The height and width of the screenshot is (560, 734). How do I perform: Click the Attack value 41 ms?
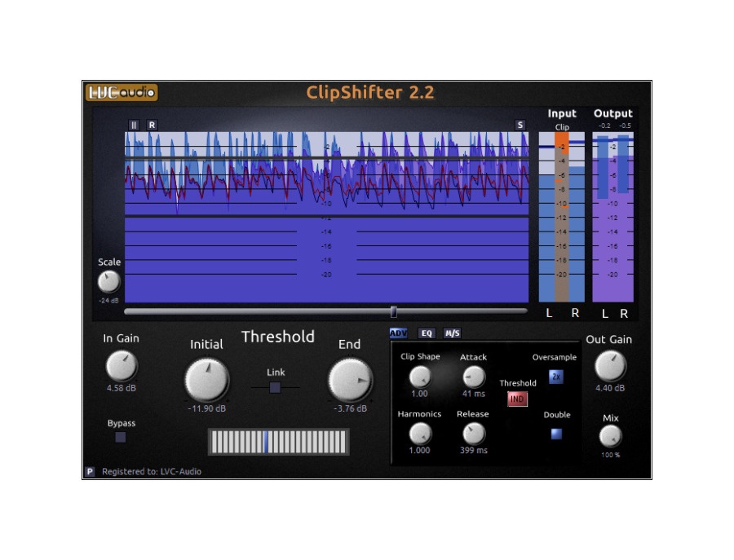(x=474, y=394)
